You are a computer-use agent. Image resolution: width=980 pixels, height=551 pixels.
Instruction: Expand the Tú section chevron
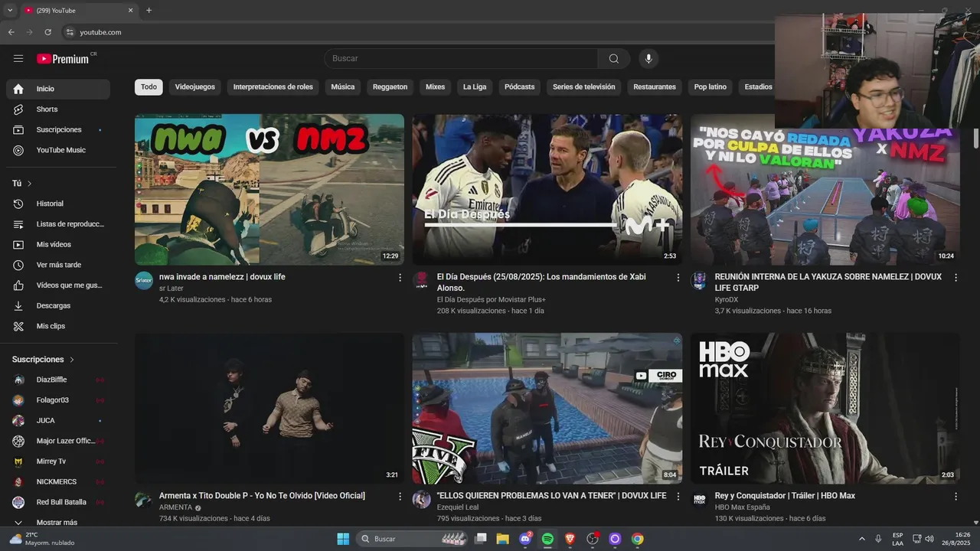point(30,184)
